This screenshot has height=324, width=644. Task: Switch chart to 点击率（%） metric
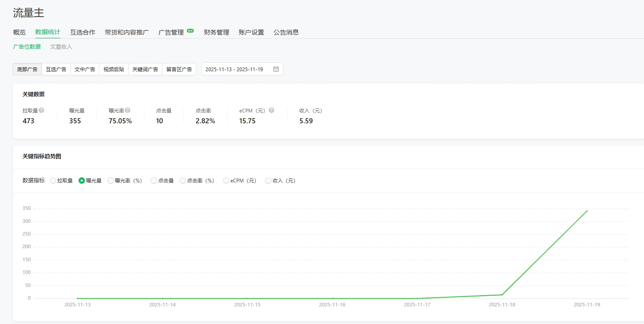point(183,181)
